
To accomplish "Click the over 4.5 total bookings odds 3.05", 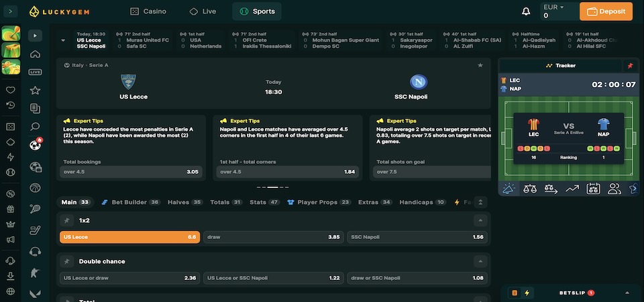I will click(x=131, y=172).
